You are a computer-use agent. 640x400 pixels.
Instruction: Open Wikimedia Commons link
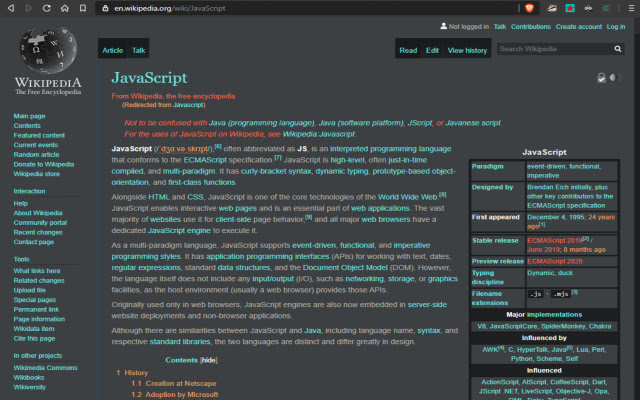click(45, 368)
